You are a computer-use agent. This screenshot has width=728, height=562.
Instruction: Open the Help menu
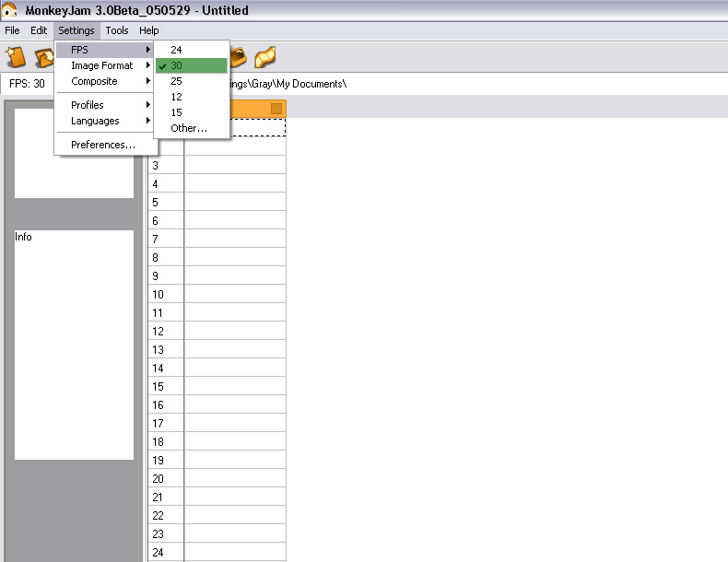[148, 30]
